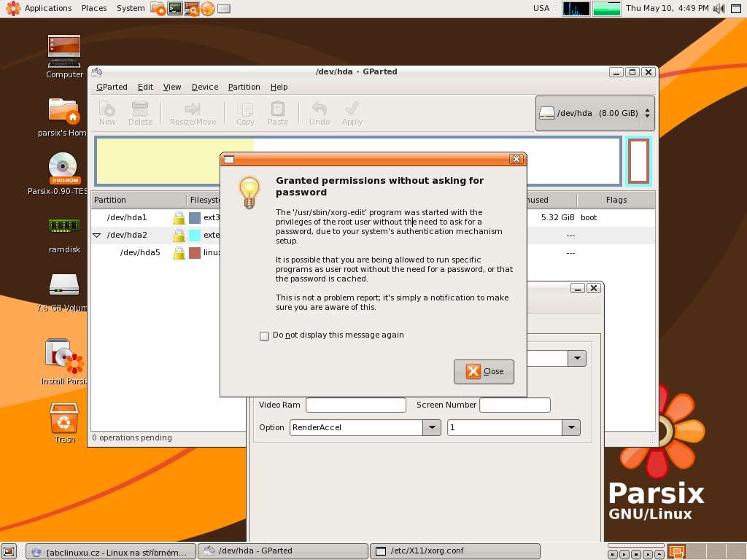Switch to /etc/X11/xorg.conf taskbar button
Viewport: 747px width, 560px height.
tap(455, 551)
